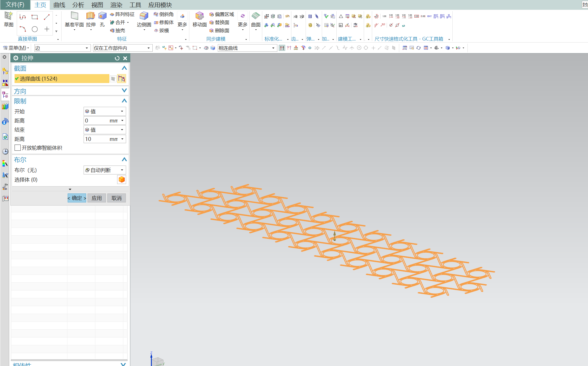This screenshot has width=588, height=366.
Task: Click Trim Body (修剪体) tool
Action: point(164,22)
